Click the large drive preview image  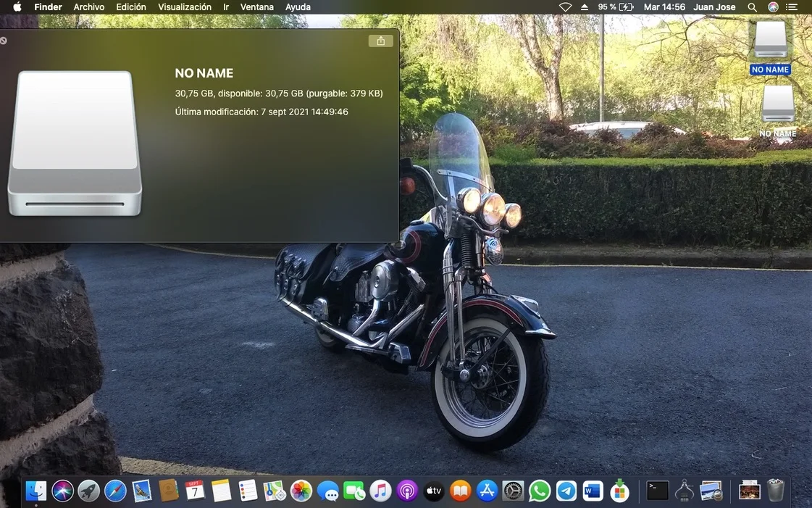coord(75,143)
